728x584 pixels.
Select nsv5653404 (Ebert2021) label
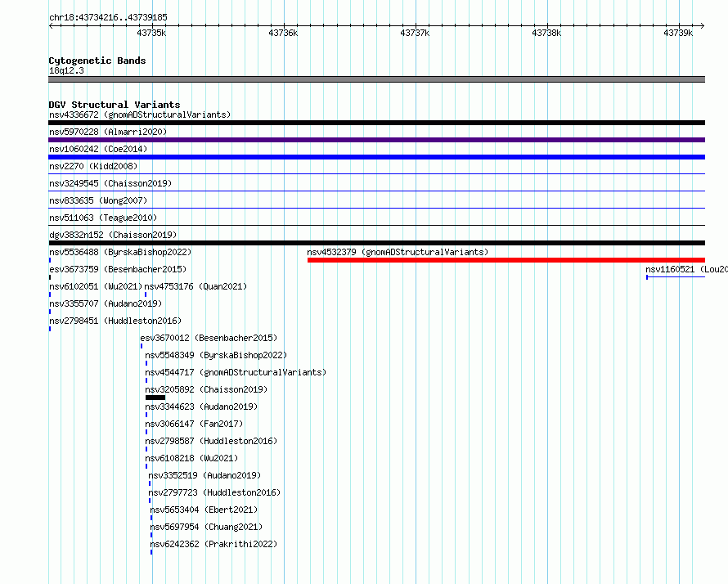[x=204, y=510]
